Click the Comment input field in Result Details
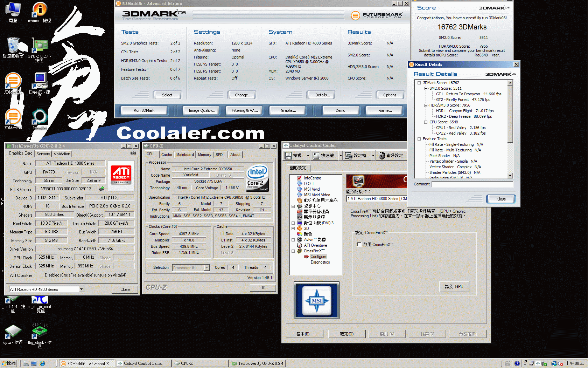588x368 pixels. coord(472,184)
